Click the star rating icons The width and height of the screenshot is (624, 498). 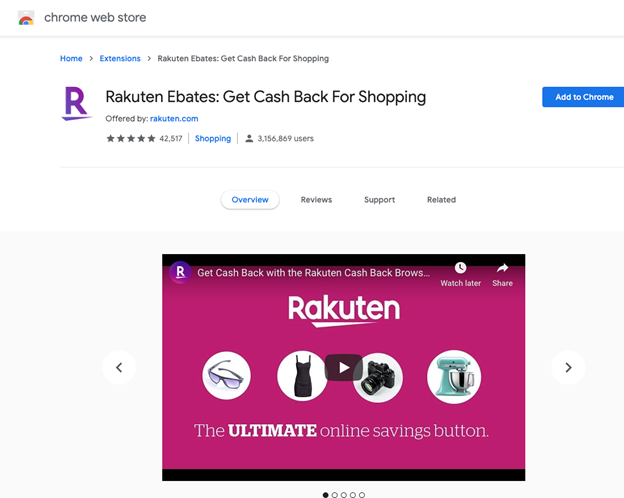pos(131,139)
